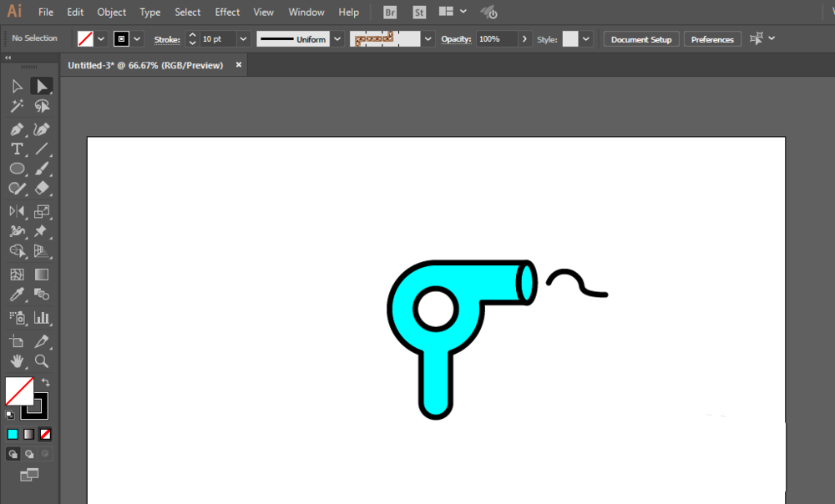The image size is (835, 504).
Task: Open the Effect menu
Action: point(227,13)
